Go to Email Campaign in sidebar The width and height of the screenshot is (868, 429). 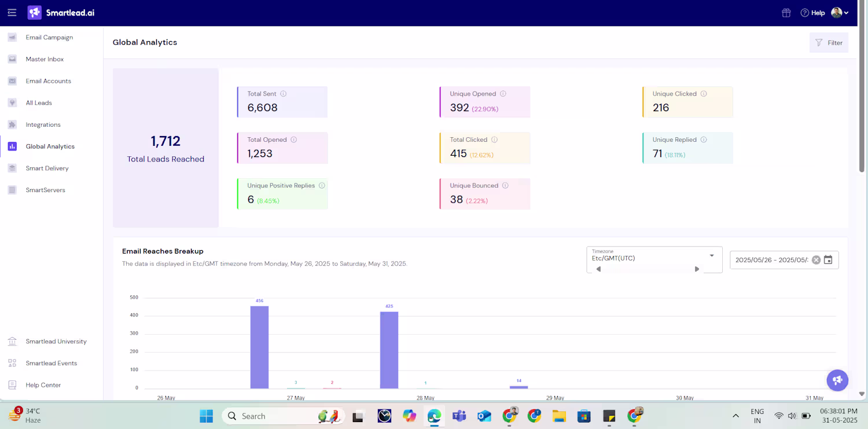(49, 38)
